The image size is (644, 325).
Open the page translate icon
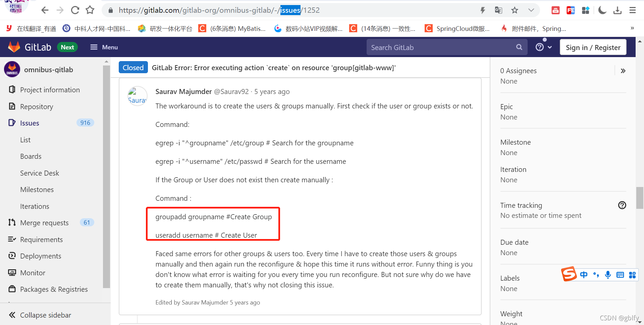point(498,10)
